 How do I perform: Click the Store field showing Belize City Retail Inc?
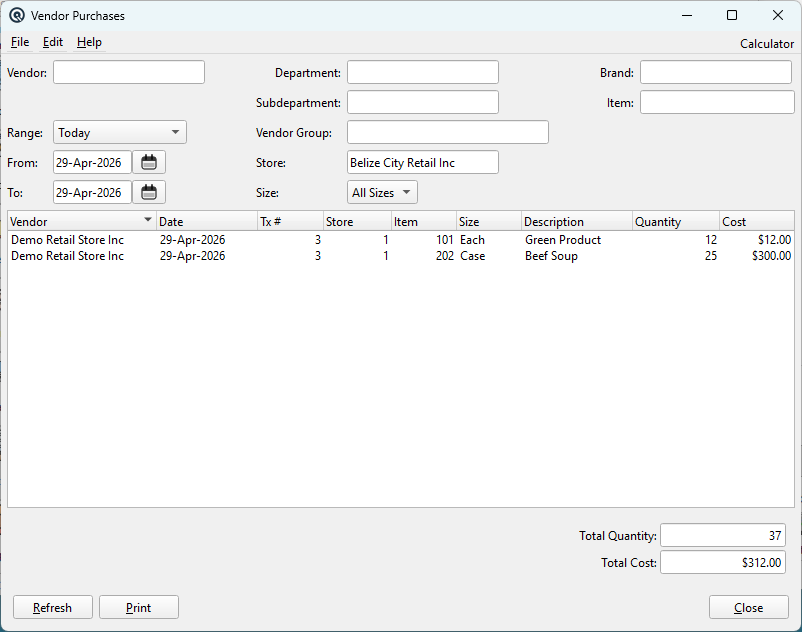423,163
